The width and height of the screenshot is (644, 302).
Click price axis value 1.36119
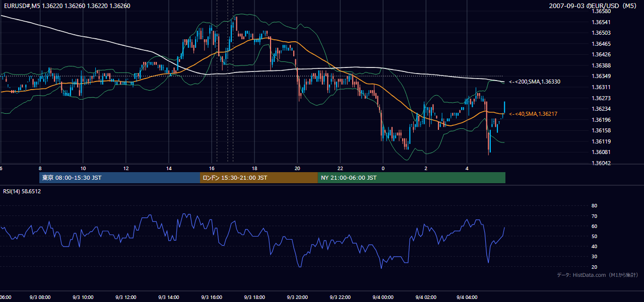tap(601, 141)
